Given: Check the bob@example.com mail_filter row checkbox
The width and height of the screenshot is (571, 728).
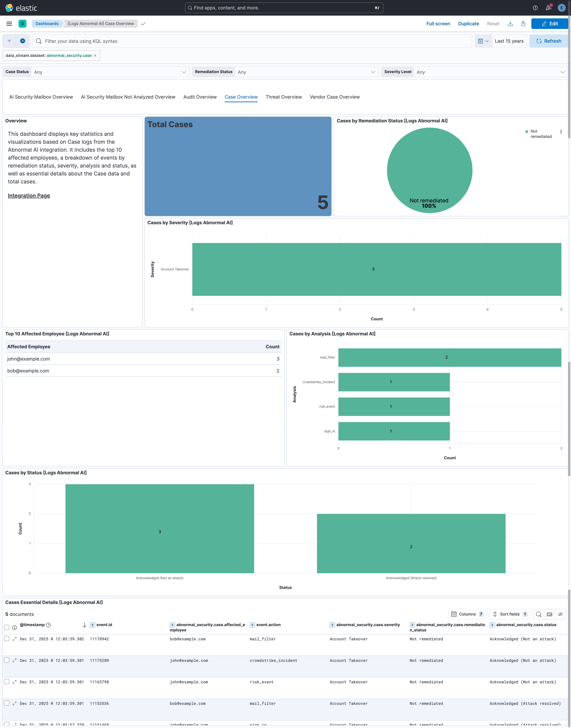Looking at the screenshot, I should (x=7, y=703).
